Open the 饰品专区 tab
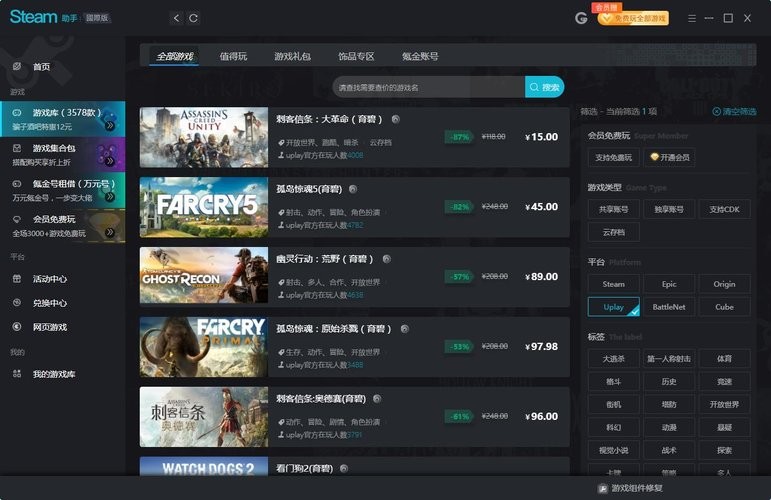Screen dimensions: 771x500 click(356, 56)
